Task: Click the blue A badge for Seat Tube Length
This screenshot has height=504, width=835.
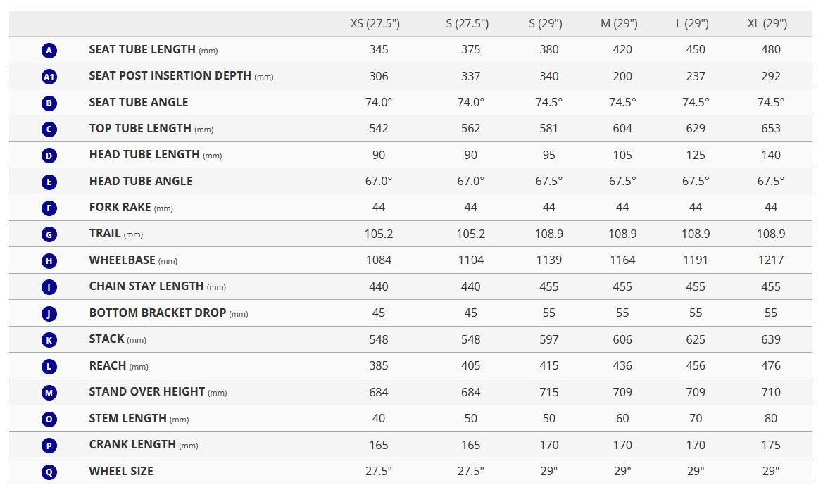Action: 49,51
